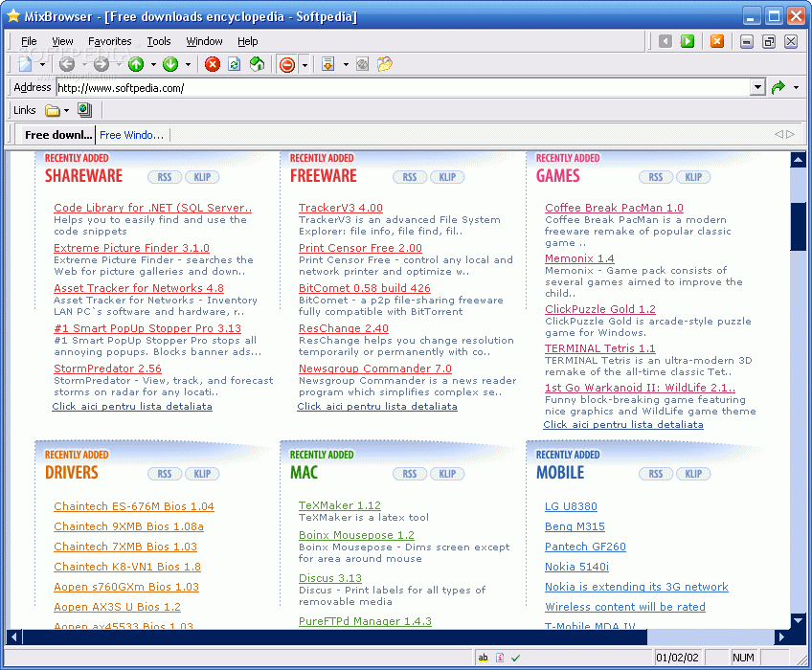The image size is (812, 670).
Task: Click the green up arrow icon
Action: (x=136, y=64)
